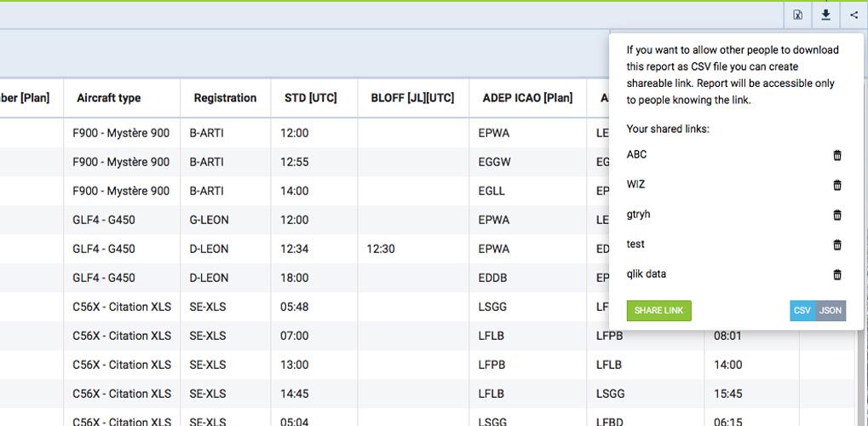Click the STD 05:48 cell
This screenshot has height=426, width=868.
pyautogui.click(x=313, y=307)
